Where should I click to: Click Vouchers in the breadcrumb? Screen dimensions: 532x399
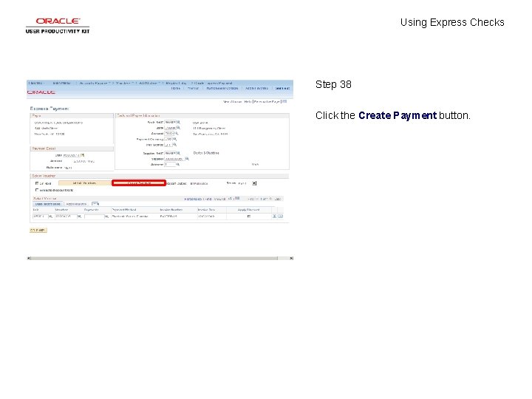tap(125, 83)
